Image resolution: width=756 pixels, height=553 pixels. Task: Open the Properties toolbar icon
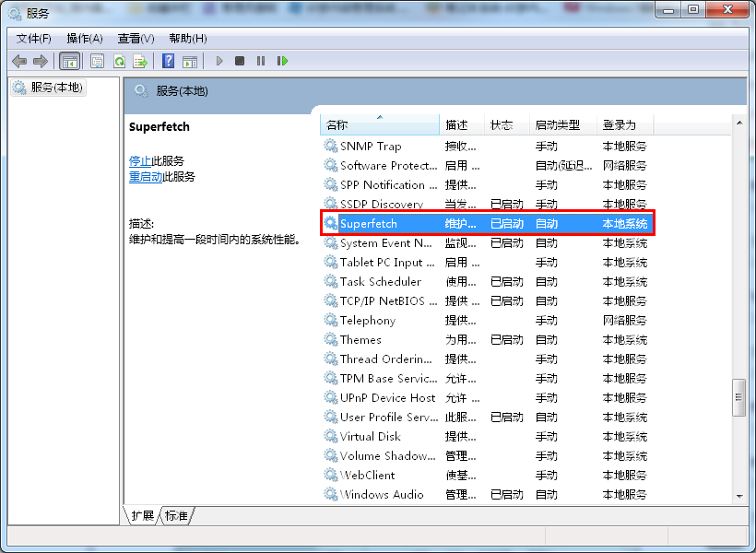click(x=98, y=61)
